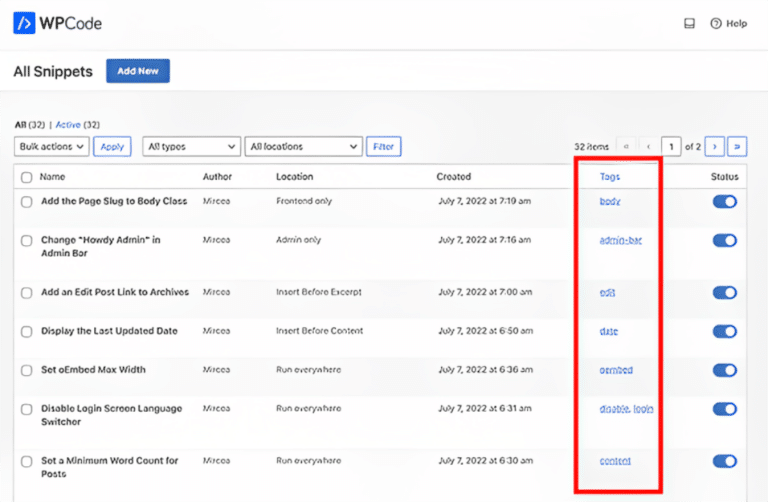This screenshot has width=768, height=502.
Task: Open the All locations dropdown
Action: [303, 147]
